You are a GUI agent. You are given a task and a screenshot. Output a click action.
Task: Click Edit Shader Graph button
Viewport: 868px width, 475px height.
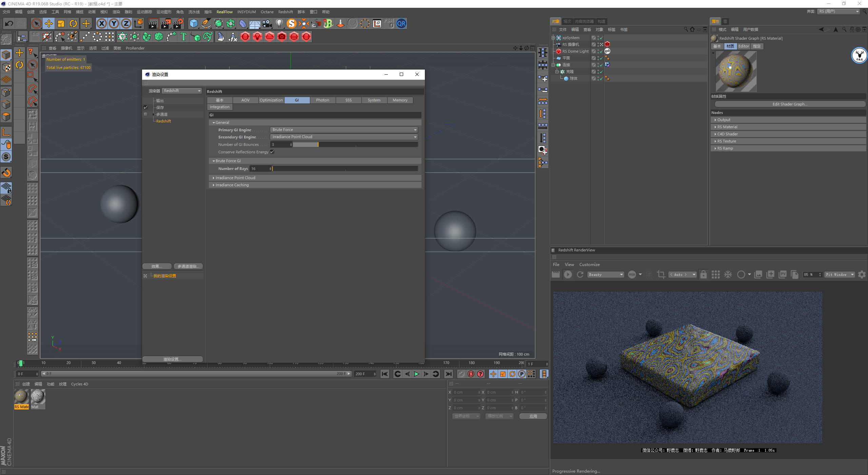pyautogui.click(x=790, y=104)
